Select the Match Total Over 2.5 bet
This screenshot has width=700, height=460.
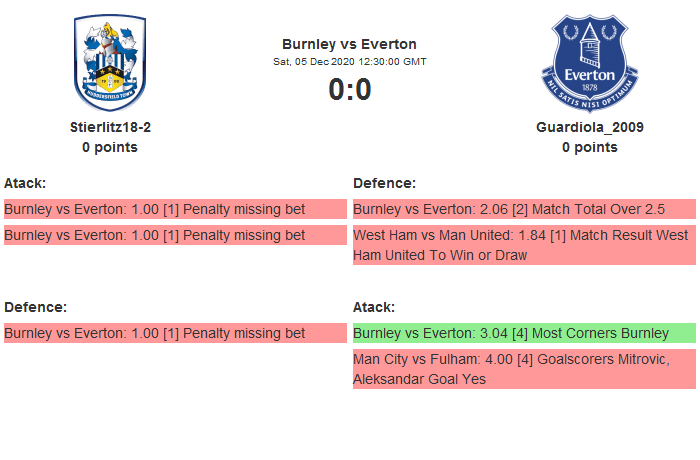(x=509, y=209)
